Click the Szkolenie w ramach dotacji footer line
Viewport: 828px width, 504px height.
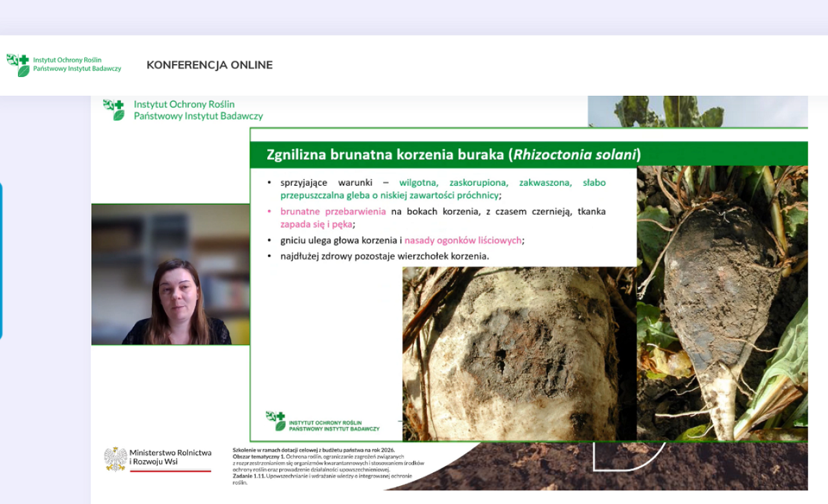(313, 450)
